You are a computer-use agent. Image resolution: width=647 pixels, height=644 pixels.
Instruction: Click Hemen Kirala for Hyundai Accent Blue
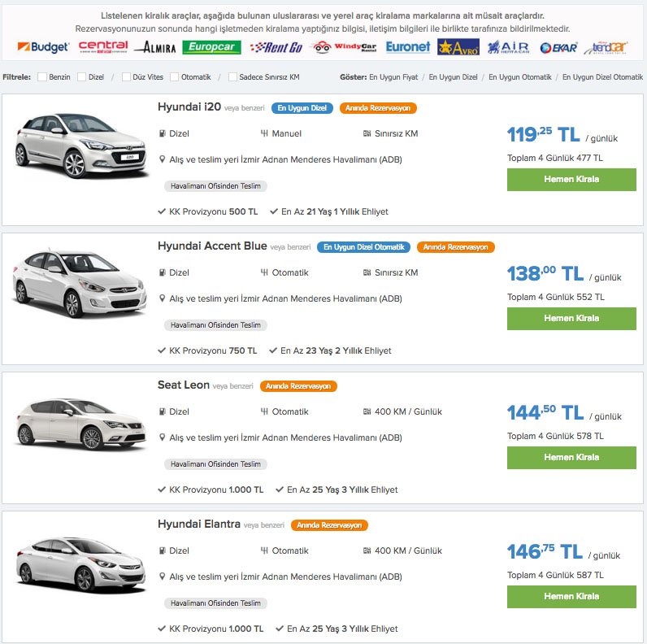pos(571,319)
